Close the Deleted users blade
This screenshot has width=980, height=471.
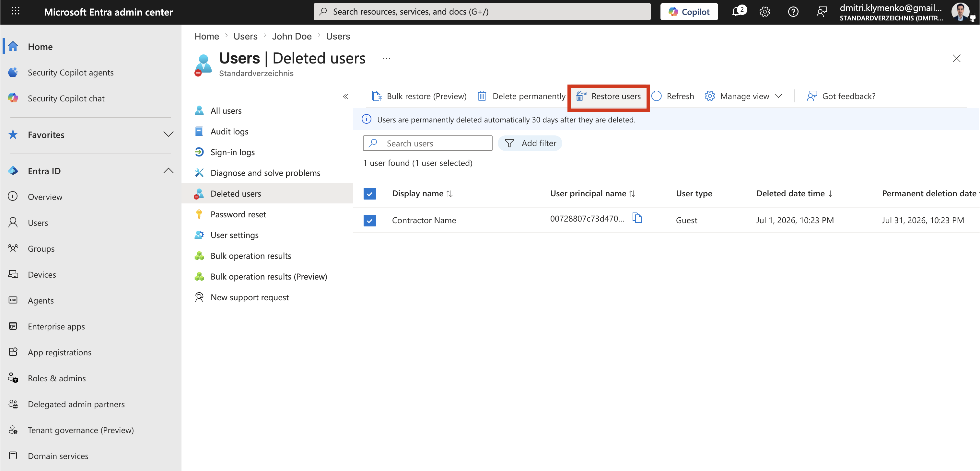[x=956, y=58]
